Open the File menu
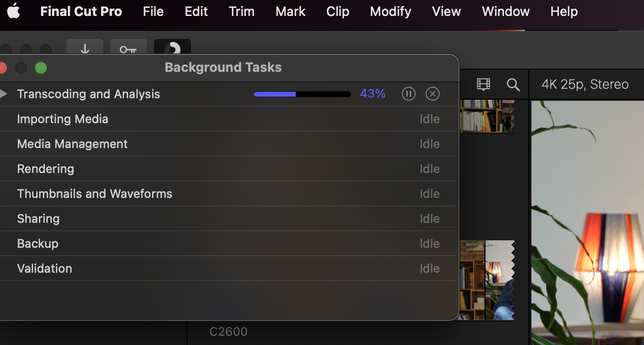The width and height of the screenshot is (644, 345). tap(153, 11)
